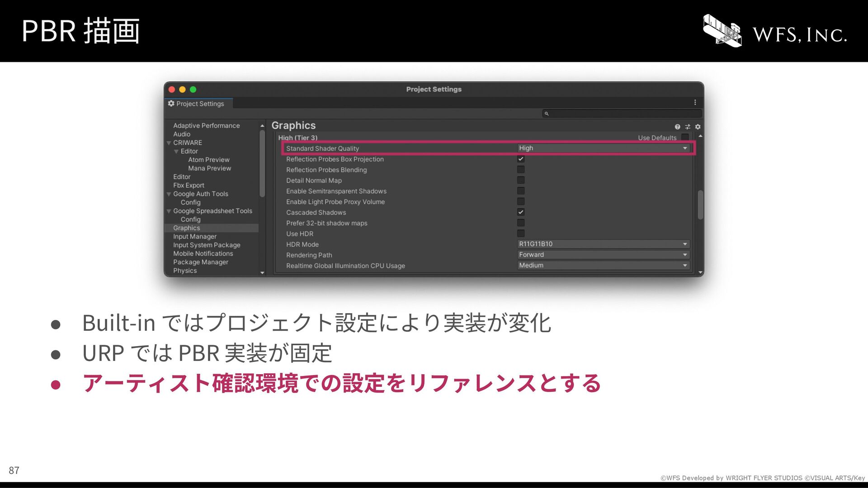The width and height of the screenshot is (868, 488).
Task: Select the Graphics category
Action: tap(212, 228)
